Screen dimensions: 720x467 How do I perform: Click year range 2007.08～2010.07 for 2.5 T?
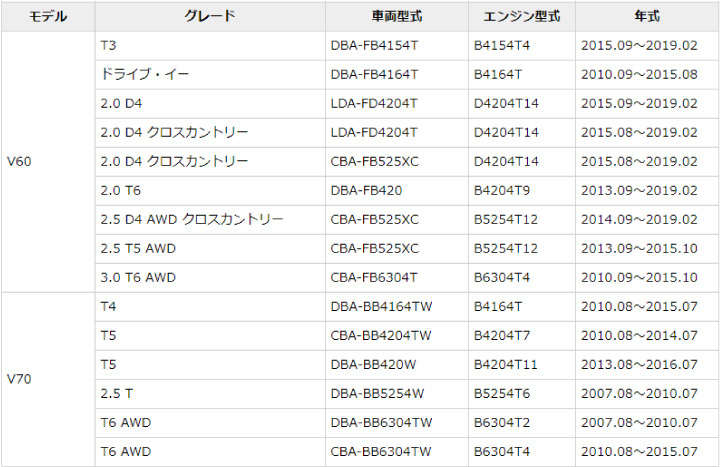tap(638, 394)
